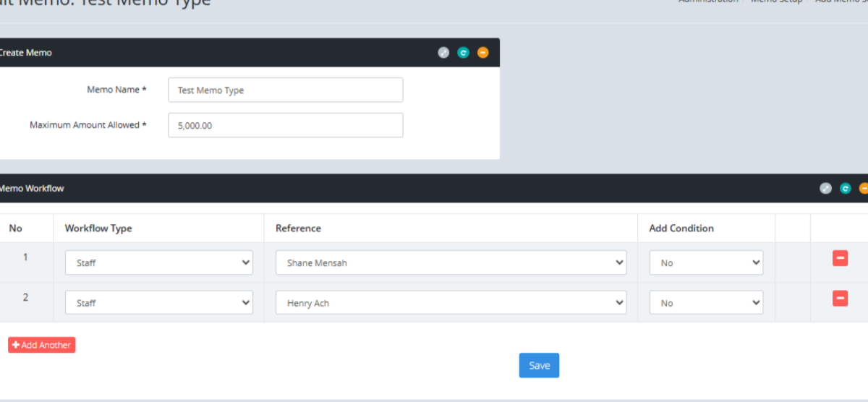Open Add Condition dropdown in row 1

click(x=705, y=263)
